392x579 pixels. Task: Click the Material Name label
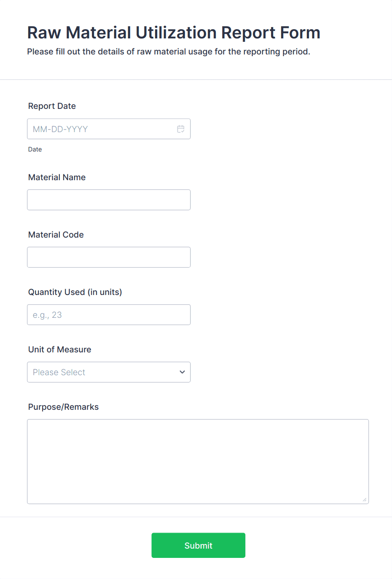57,177
